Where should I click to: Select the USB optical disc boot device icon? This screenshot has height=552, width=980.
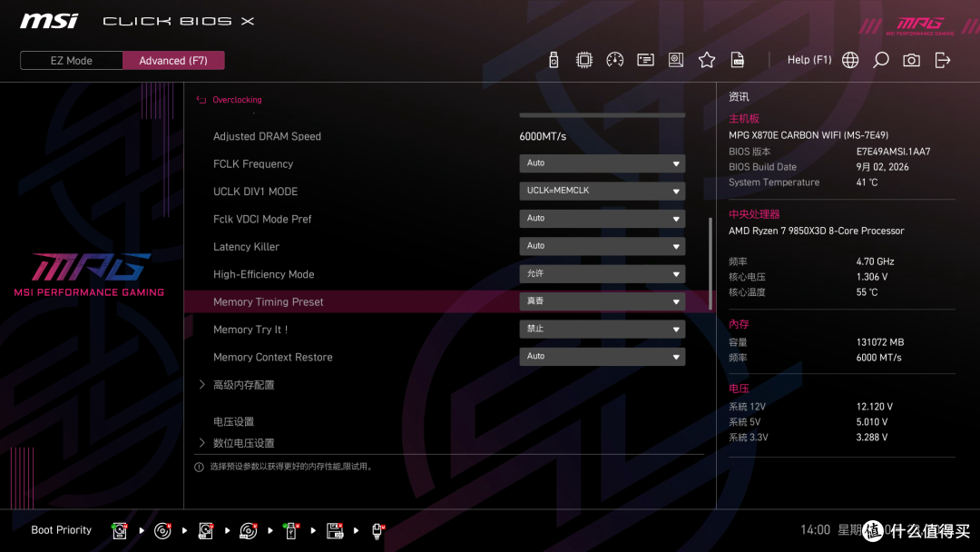[248, 531]
